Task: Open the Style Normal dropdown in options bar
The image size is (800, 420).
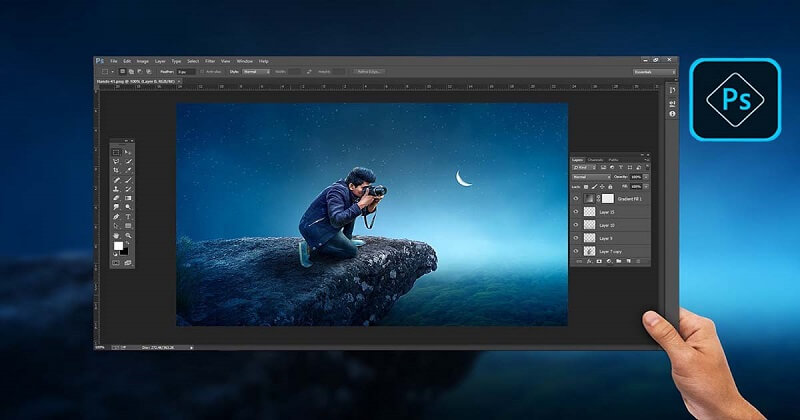Action: (256, 72)
